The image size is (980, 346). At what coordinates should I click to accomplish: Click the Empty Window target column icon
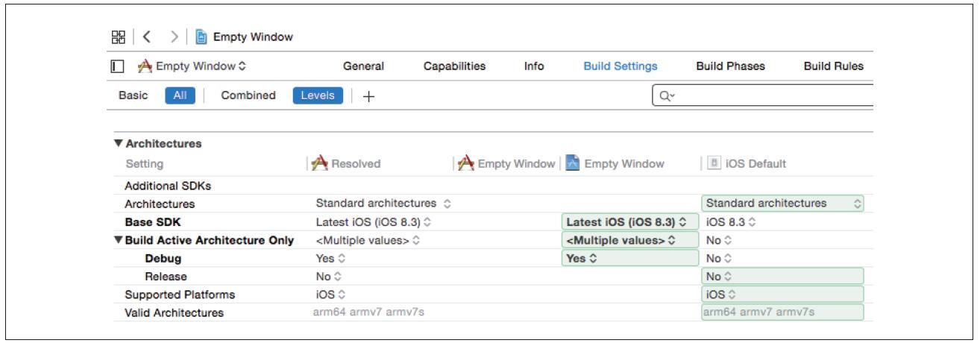coord(466,163)
